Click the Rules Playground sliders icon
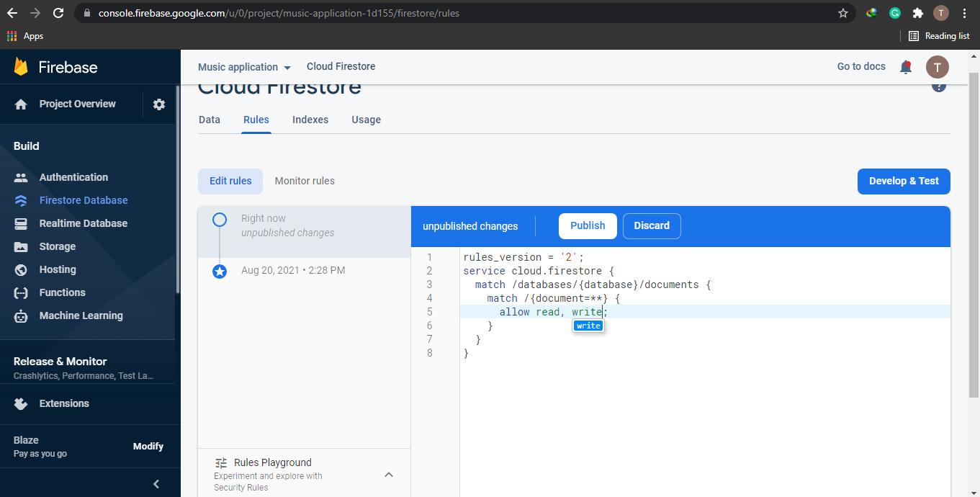 tap(221, 463)
